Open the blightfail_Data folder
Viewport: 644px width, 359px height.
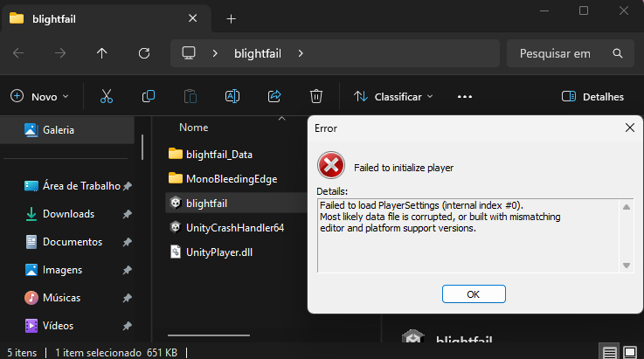218,154
